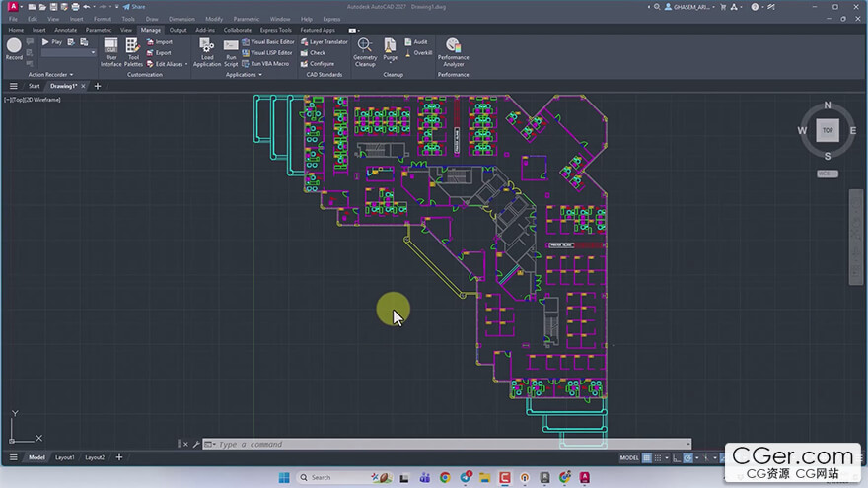
Task: Open the Edit Aliases dropdown arrow
Action: (186, 64)
